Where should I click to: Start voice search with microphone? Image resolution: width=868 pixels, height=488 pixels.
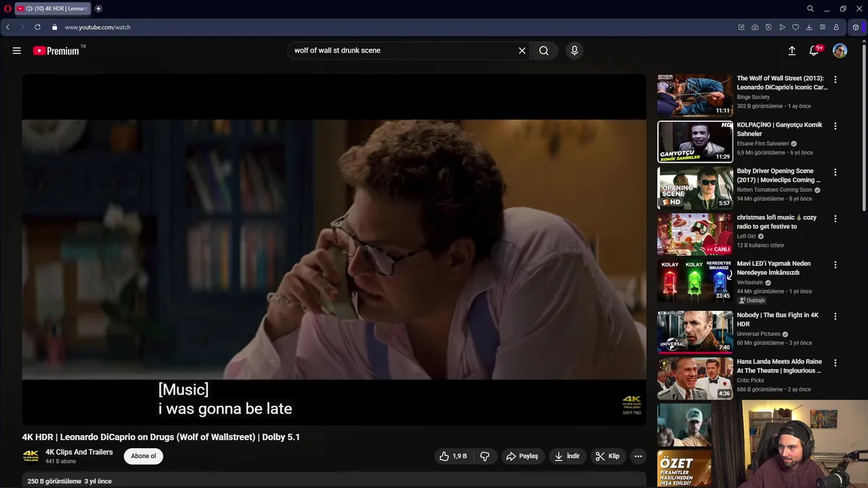pyautogui.click(x=574, y=51)
